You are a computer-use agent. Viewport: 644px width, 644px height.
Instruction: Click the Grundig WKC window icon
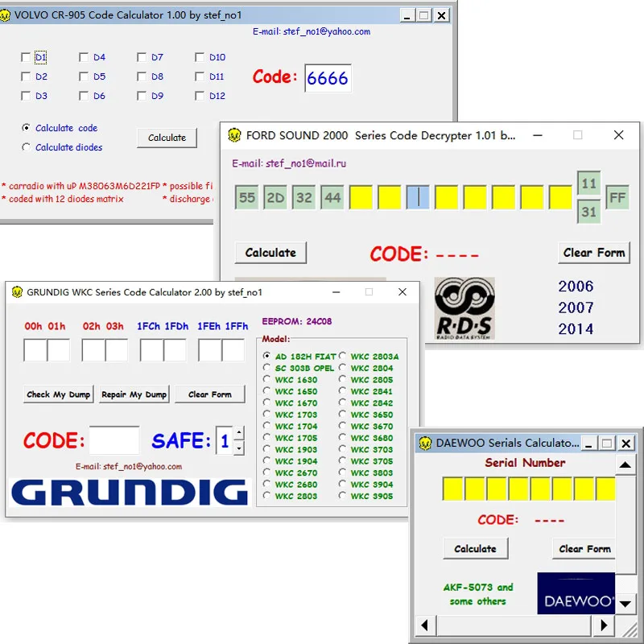pyautogui.click(x=17, y=292)
